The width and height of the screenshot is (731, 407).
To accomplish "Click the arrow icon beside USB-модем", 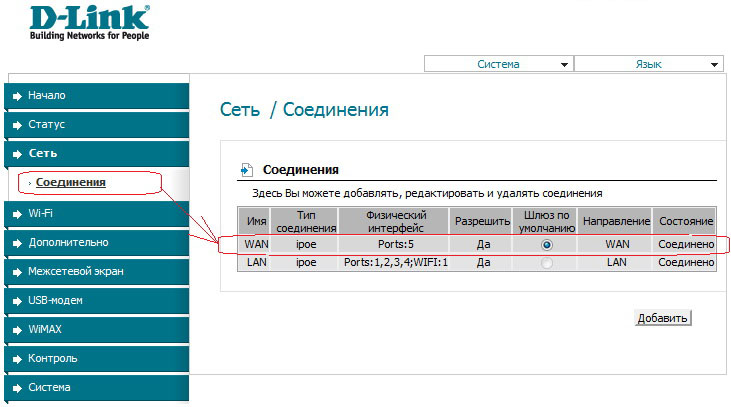I will (x=17, y=301).
